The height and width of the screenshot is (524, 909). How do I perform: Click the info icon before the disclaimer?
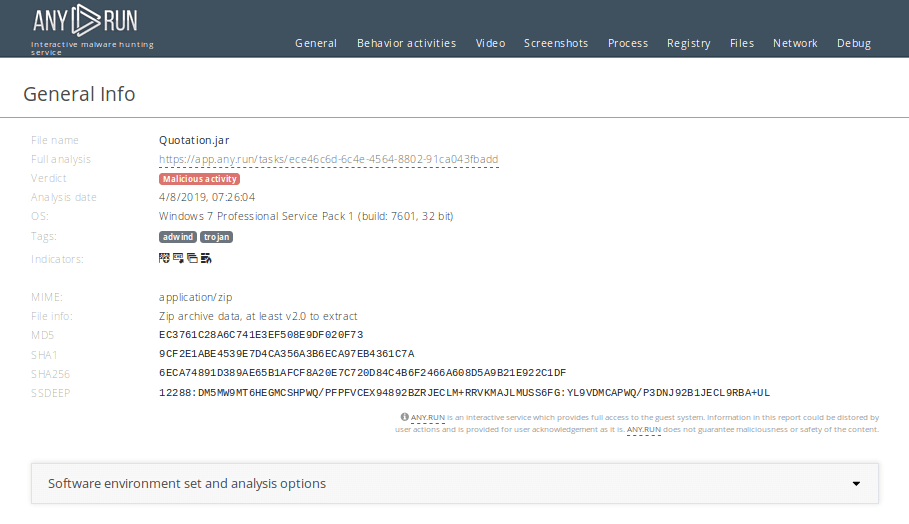coord(405,417)
